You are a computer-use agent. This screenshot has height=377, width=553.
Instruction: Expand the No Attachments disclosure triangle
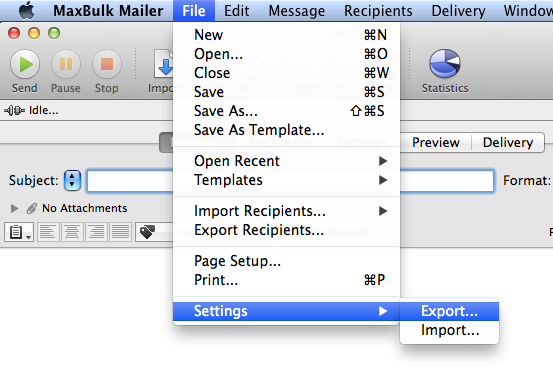(14, 208)
